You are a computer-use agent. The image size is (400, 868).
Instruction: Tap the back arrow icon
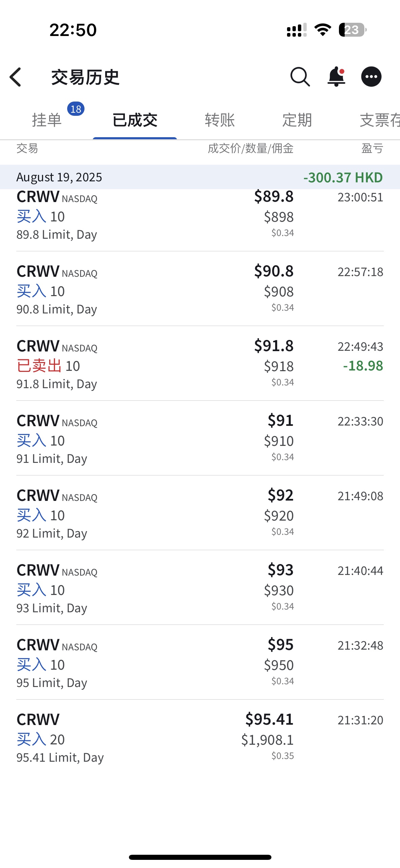(16, 77)
